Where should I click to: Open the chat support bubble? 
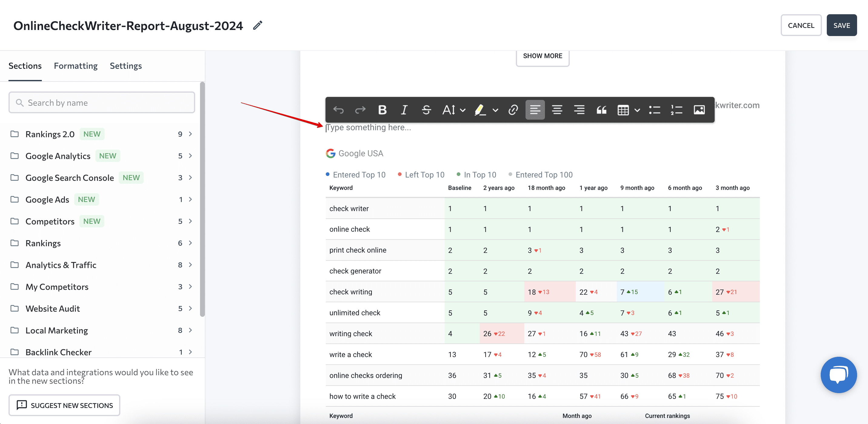(838, 375)
